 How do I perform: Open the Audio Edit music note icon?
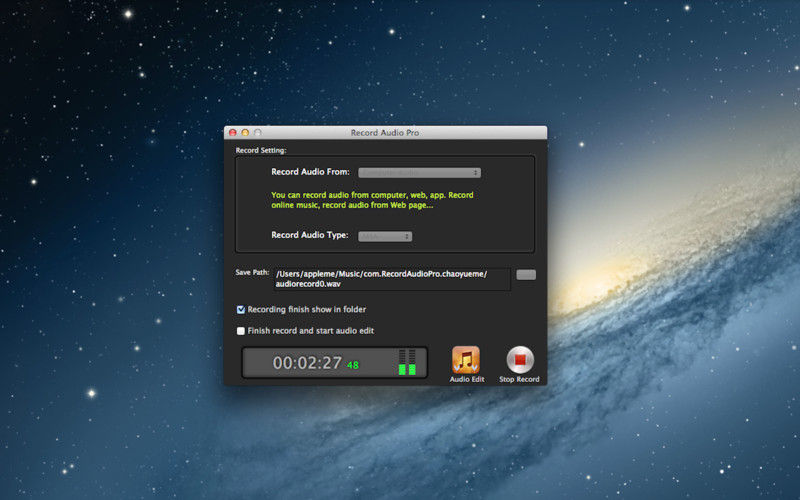pos(466,360)
